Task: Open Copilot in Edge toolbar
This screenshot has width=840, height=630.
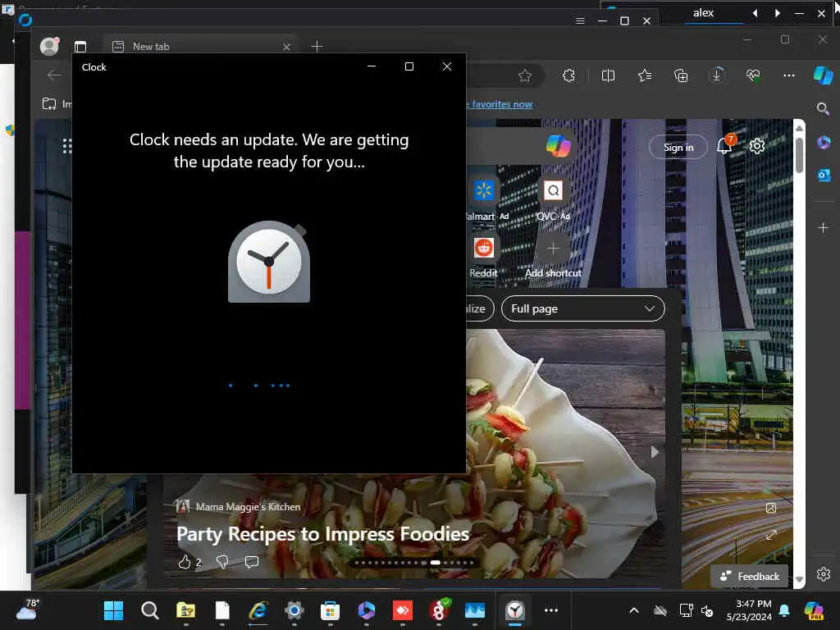Action: tap(824, 75)
